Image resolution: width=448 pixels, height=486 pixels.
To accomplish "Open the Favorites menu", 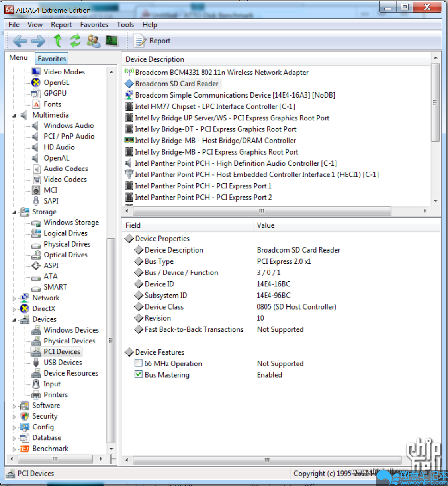I will tap(94, 25).
